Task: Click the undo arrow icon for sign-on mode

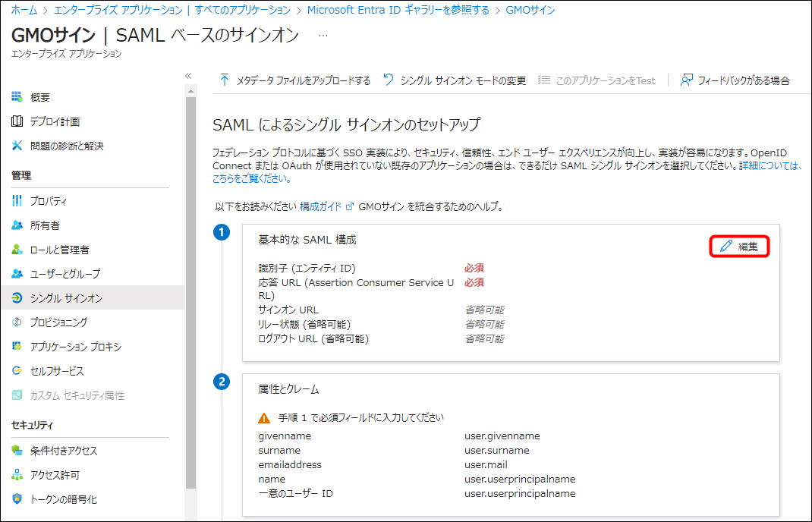Action: (389, 80)
